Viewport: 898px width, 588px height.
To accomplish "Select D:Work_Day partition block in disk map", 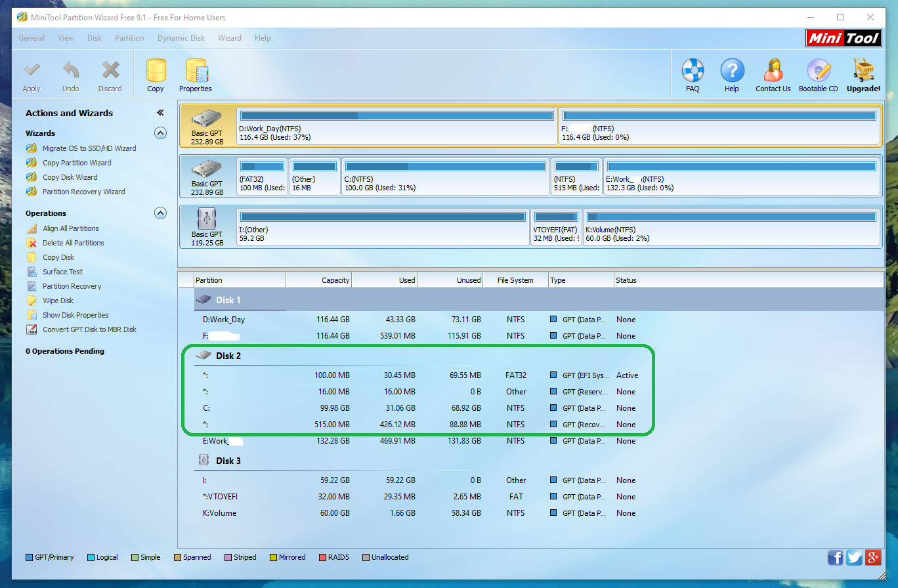I will (397, 126).
